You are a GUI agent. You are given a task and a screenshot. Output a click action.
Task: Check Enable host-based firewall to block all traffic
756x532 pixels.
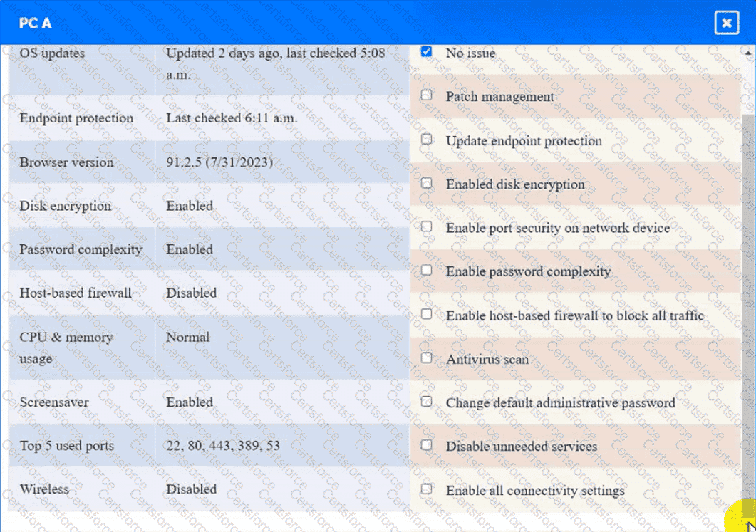point(426,314)
